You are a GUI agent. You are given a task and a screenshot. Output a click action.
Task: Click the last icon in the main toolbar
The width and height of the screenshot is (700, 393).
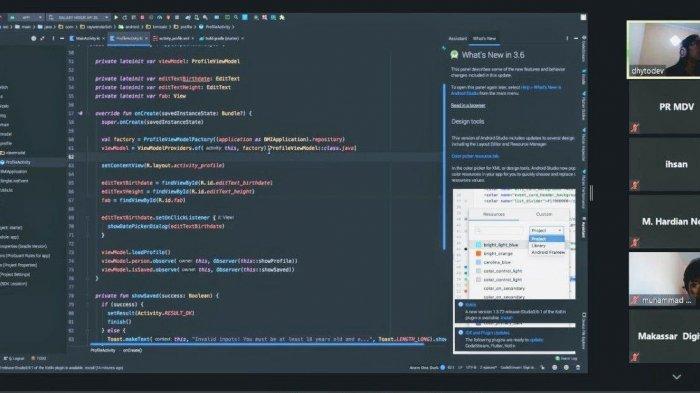coord(282,17)
